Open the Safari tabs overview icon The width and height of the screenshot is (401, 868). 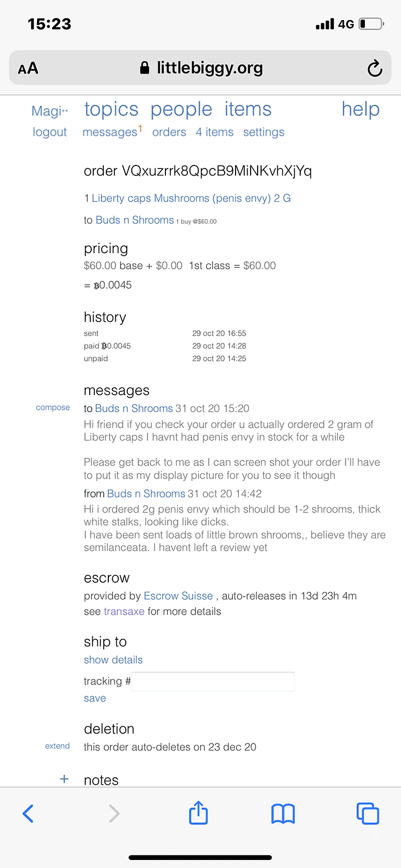pyautogui.click(x=367, y=813)
